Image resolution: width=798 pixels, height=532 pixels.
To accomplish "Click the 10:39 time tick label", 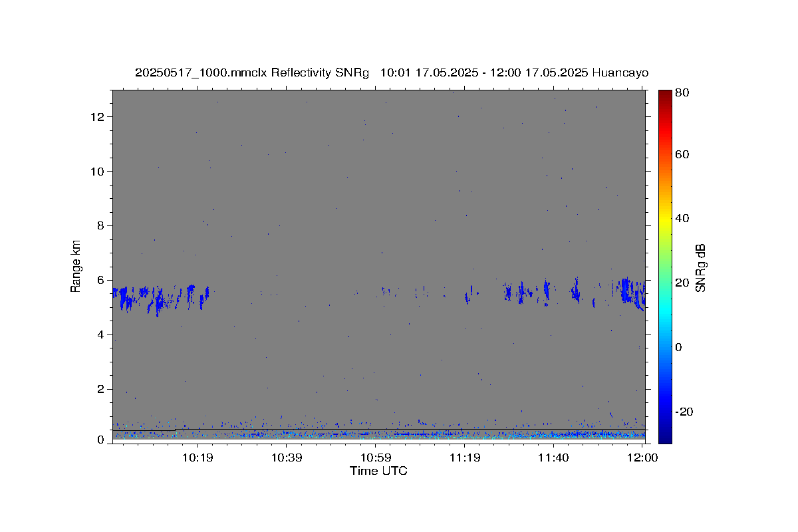I will (x=287, y=458).
